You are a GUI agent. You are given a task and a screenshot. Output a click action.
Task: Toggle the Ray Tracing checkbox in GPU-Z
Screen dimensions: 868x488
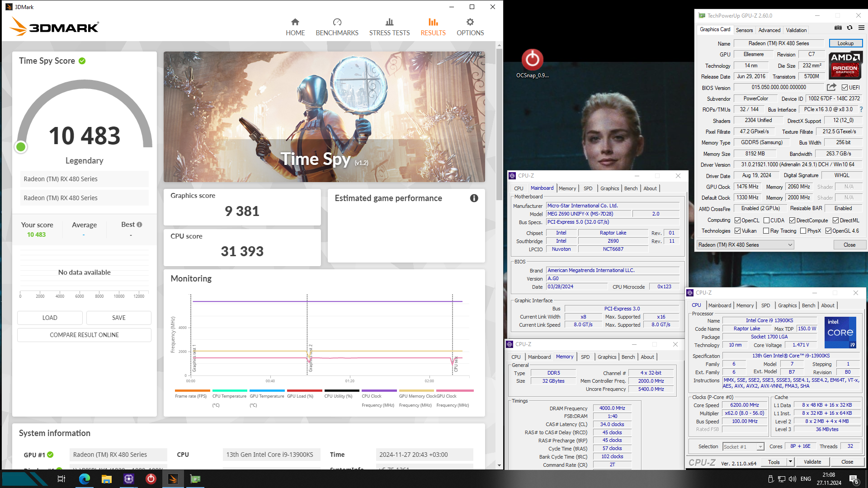coord(766,231)
